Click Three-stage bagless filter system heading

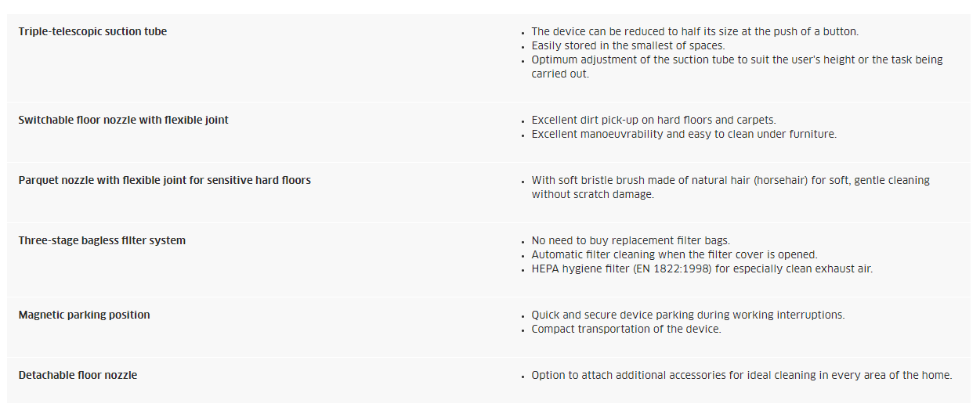tap(102, 241)
